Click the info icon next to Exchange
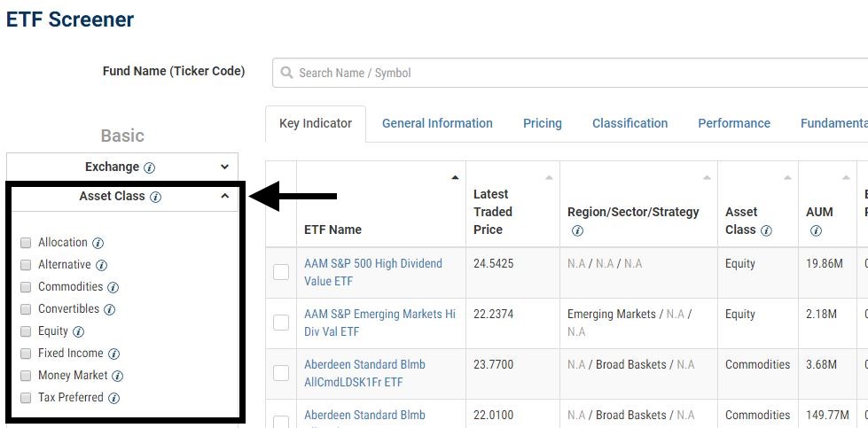Image resolution: width=868 pixels, height=428 pixels. click(150, 167)
